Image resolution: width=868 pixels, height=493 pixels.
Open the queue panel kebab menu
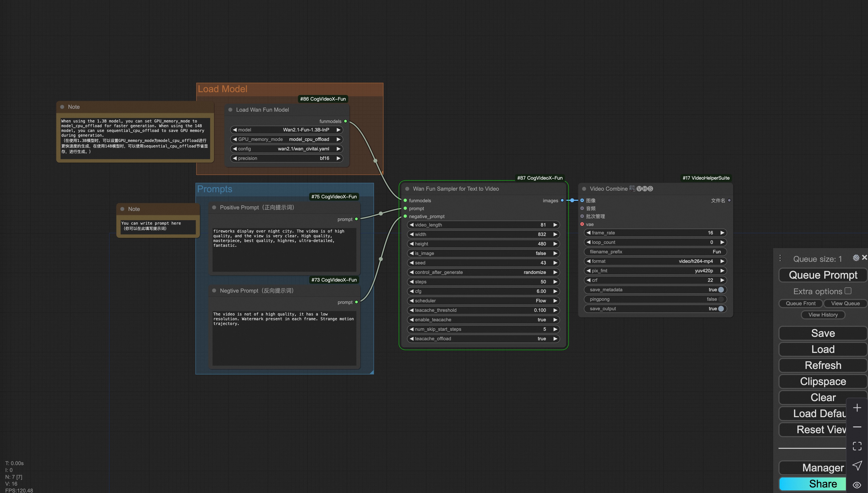point(780,258)
